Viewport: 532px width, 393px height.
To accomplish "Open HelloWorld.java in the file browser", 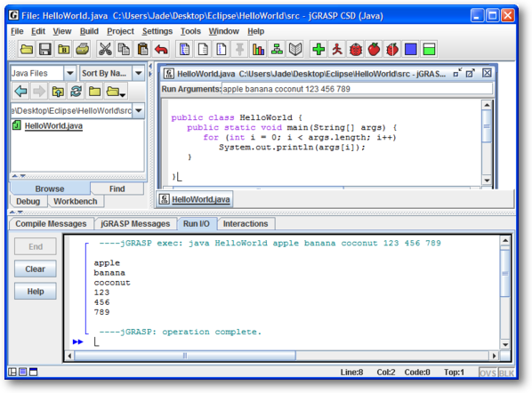I will click(x=53, y=125).
